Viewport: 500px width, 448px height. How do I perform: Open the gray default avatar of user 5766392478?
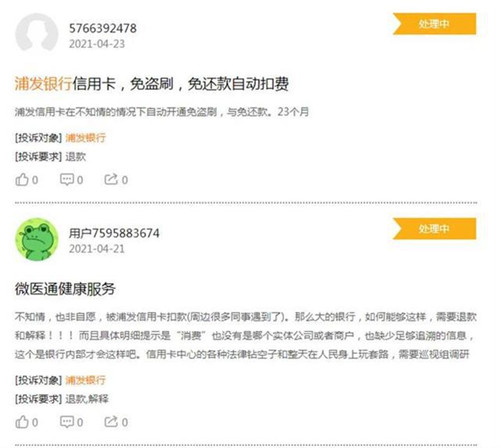pos(37,34)
